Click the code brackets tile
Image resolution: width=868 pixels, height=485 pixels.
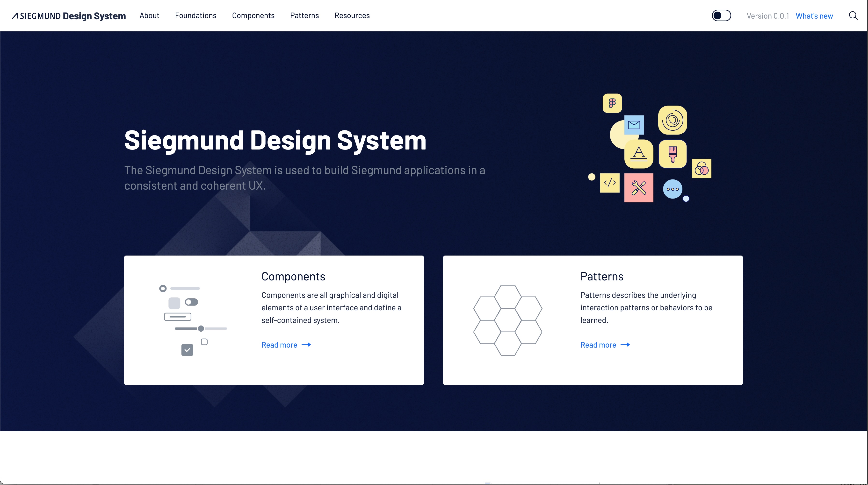[609, 183]
